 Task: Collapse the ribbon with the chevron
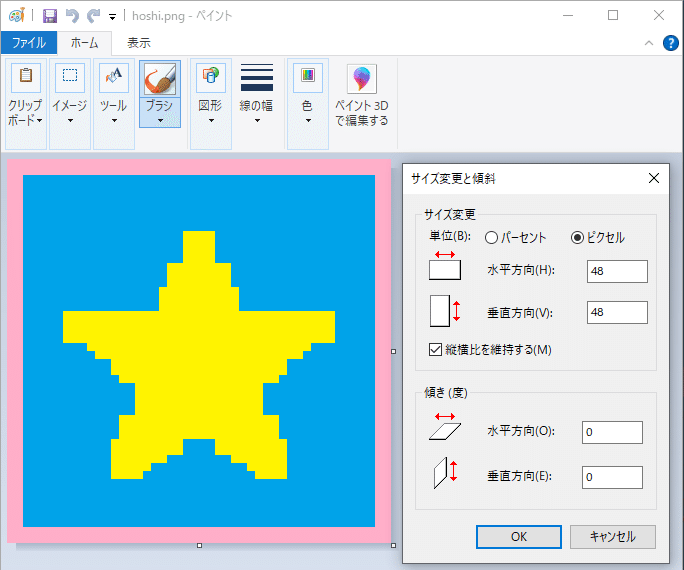(649, 43)
